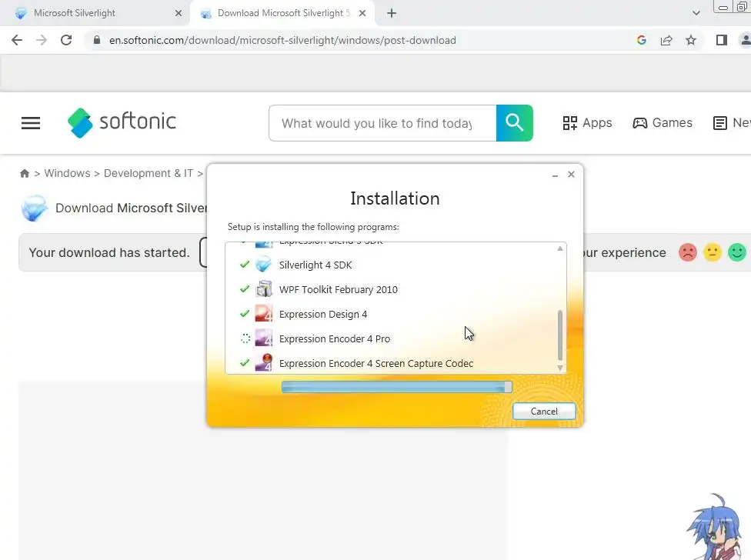Click the Google icon in address bar

pyautogui.click(x=641, y=40)
